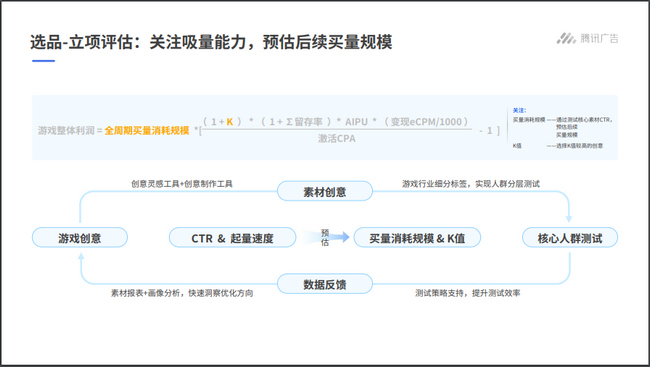Select the 数据反馈 pill box
This screenshot has width=650, height=367.
pyautogui.click(x=325, y=284)
